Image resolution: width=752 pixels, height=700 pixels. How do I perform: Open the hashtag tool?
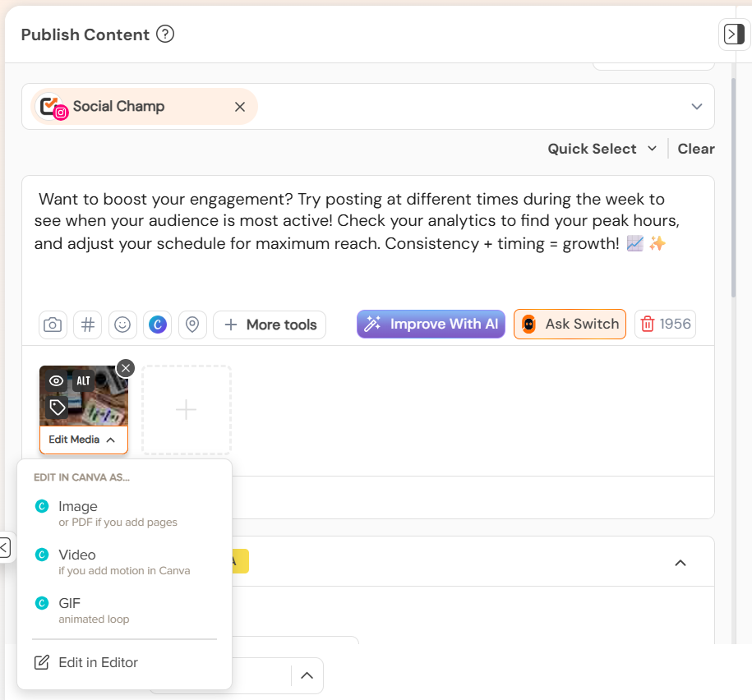point(88,325)
